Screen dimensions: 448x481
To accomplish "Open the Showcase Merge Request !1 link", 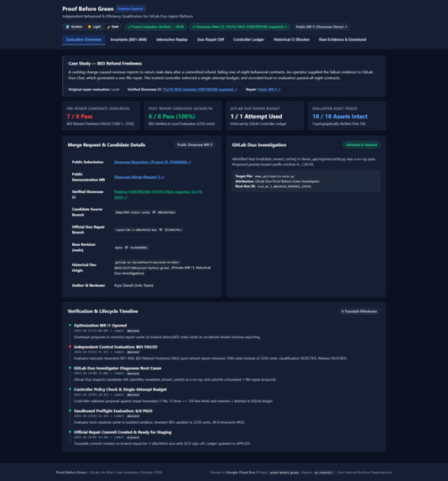I will (x=139, y=177).
